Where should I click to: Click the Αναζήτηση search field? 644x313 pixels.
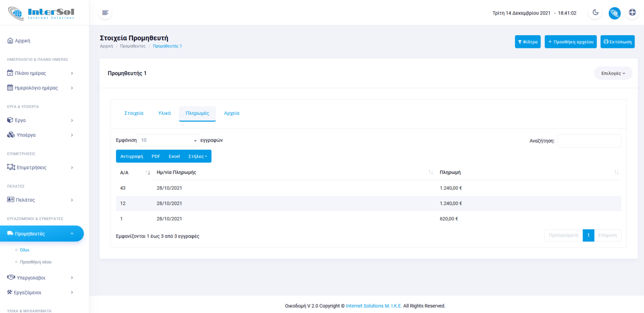tap(589, 141)
